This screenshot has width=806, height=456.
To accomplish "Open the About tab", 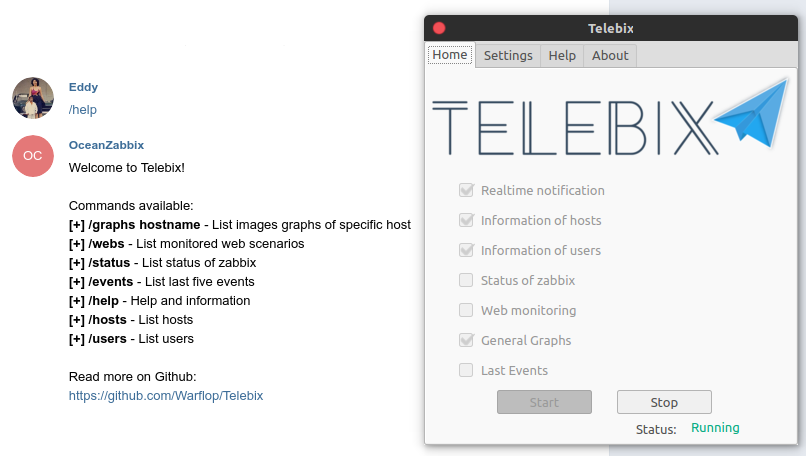I will tap(610, 56).
